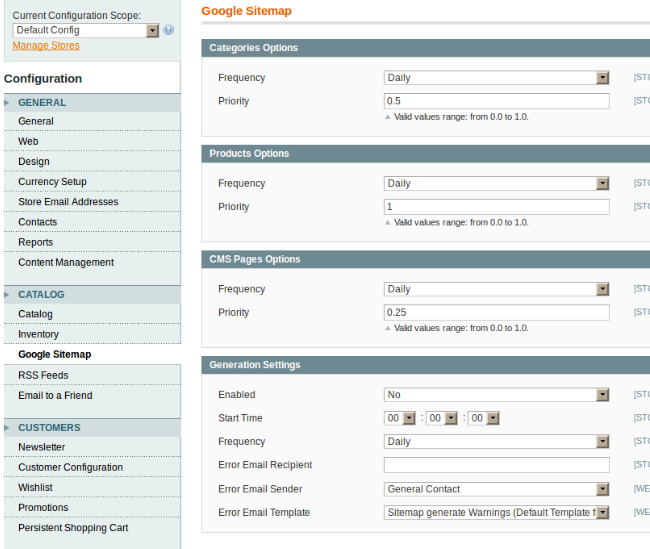The height and width of the screenshot is (549, 650).
Task: Click the Start Time label
Action: 240,418
